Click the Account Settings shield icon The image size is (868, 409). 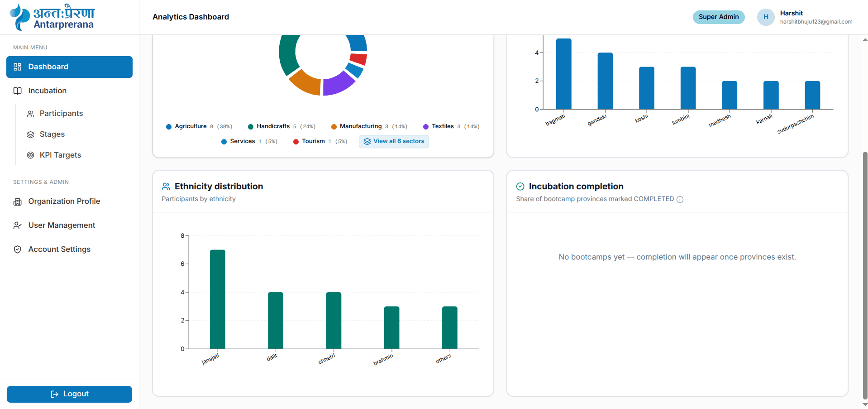tap(18, 250)
